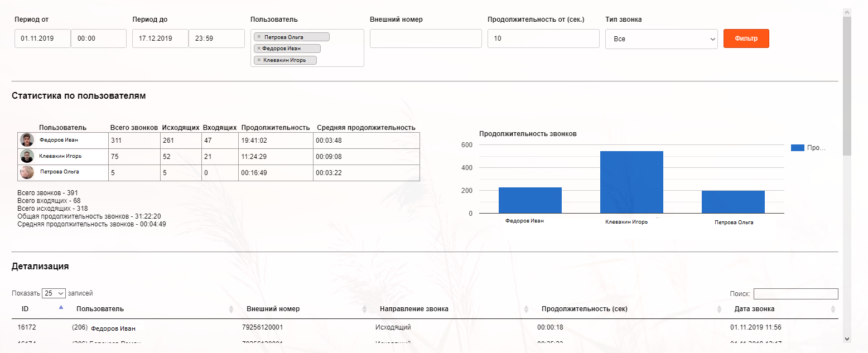Click the Внешний номер input field
Image resolution: width=868 pixels, height=353 pixels.
425,39
